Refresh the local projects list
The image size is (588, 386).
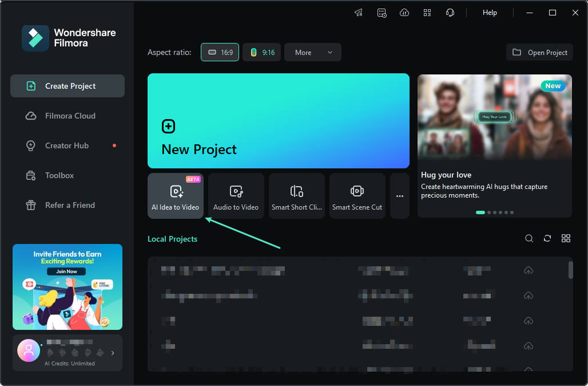(x=547, y=238)
